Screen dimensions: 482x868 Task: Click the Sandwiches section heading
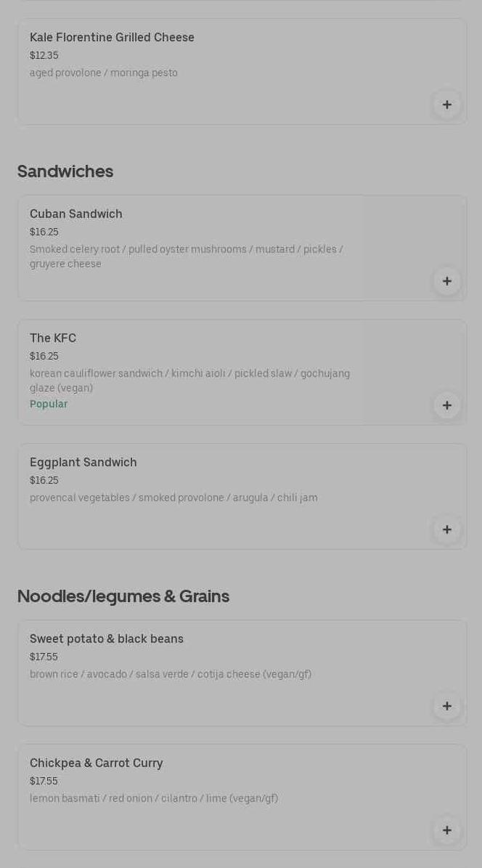[x=65, y=171]
